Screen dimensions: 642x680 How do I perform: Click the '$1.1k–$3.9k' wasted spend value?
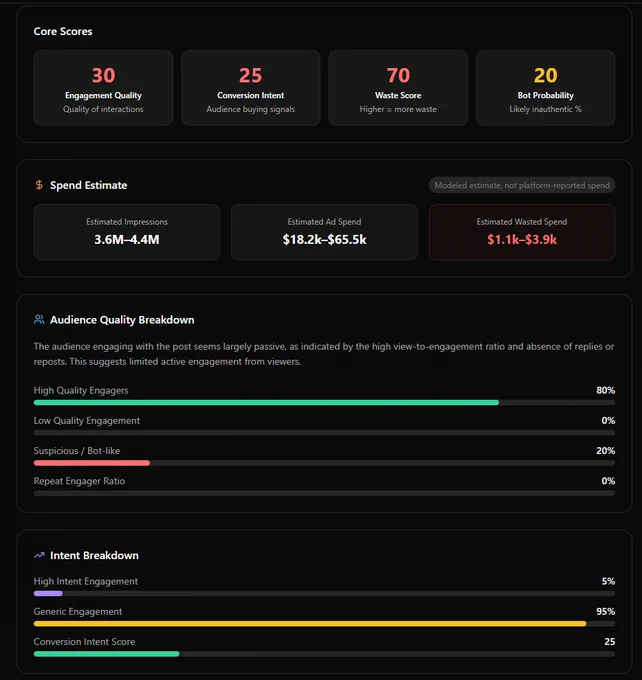[x=522, y=239]
